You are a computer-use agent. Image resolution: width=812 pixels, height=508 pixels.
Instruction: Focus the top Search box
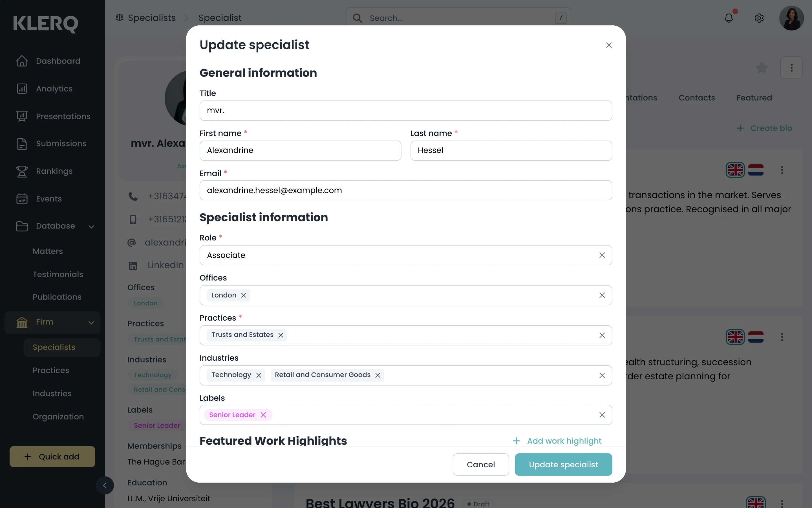pos(458,18)
